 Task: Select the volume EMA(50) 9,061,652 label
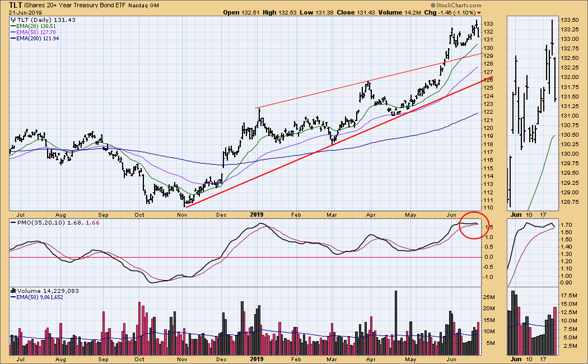pyautogui.click(x=38, y=297)
